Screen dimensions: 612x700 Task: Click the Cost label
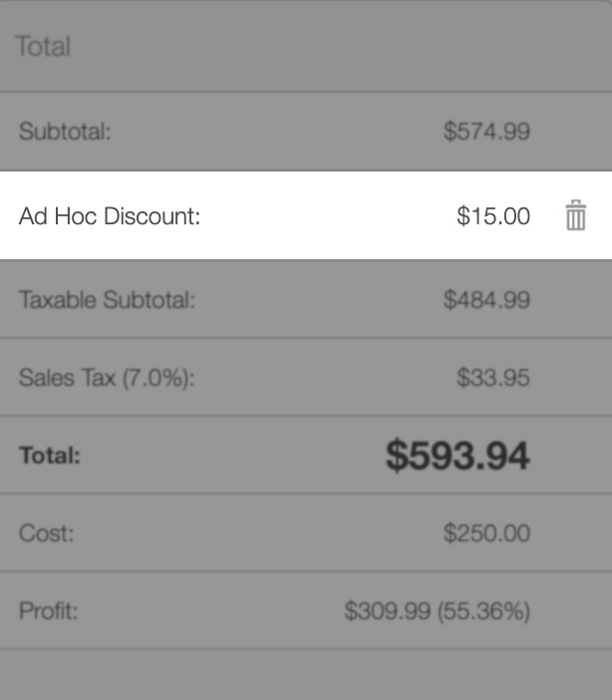pyautogui.click(x=46, y=533)
